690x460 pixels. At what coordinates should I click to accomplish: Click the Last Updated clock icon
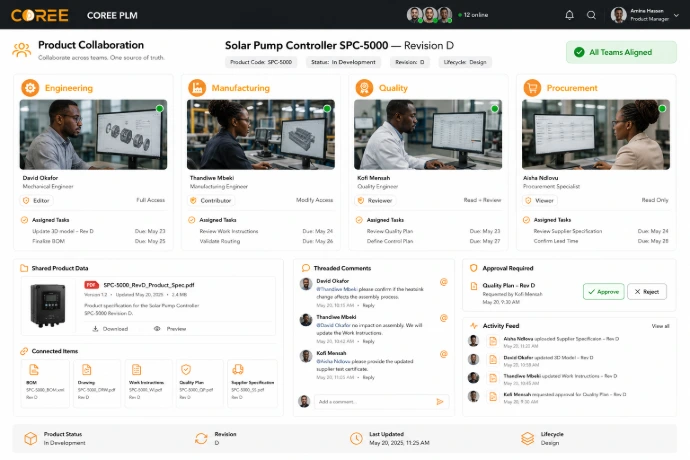pyautogui.click(x=356, y=438)
